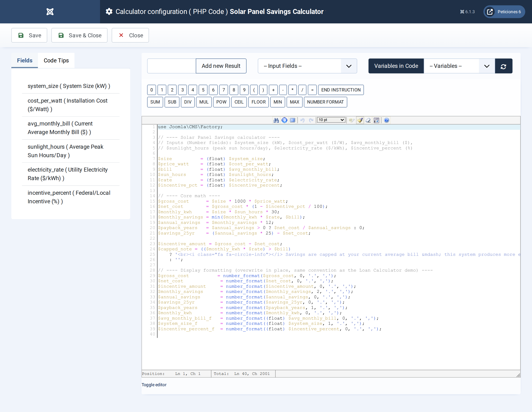The width and height of the screenshot is (532, 412).
Task: Switch to the Code Tips tab
Action: tap(56, 60)
